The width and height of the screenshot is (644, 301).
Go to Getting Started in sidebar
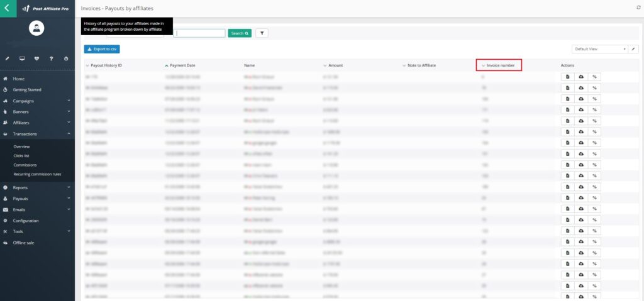(x=27, y=90)
